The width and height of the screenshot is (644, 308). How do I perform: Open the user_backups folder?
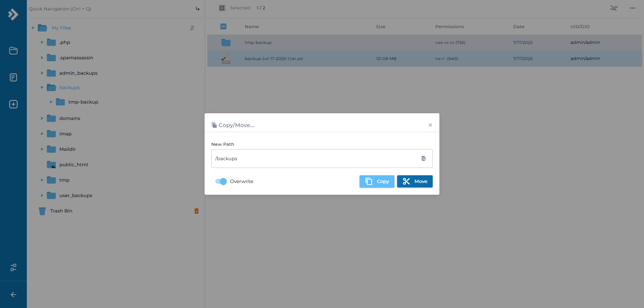pos(76,195)
